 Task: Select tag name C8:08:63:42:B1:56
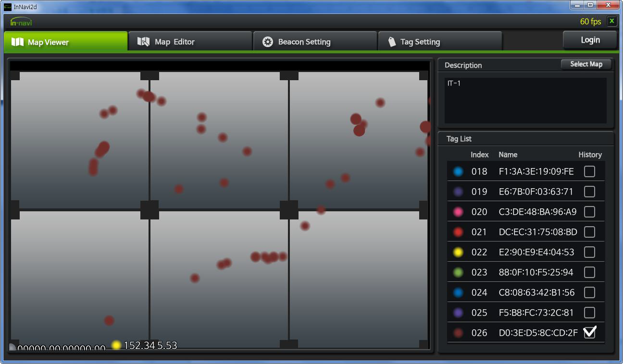pyautogui.click(x=537, y=292)
